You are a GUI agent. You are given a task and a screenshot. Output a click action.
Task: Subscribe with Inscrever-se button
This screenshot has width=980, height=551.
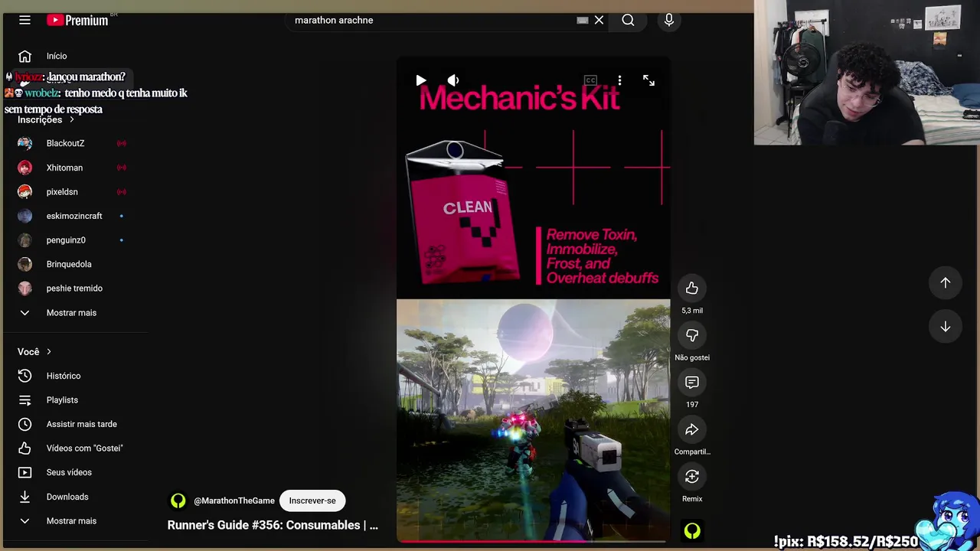(x=312, y=500)
